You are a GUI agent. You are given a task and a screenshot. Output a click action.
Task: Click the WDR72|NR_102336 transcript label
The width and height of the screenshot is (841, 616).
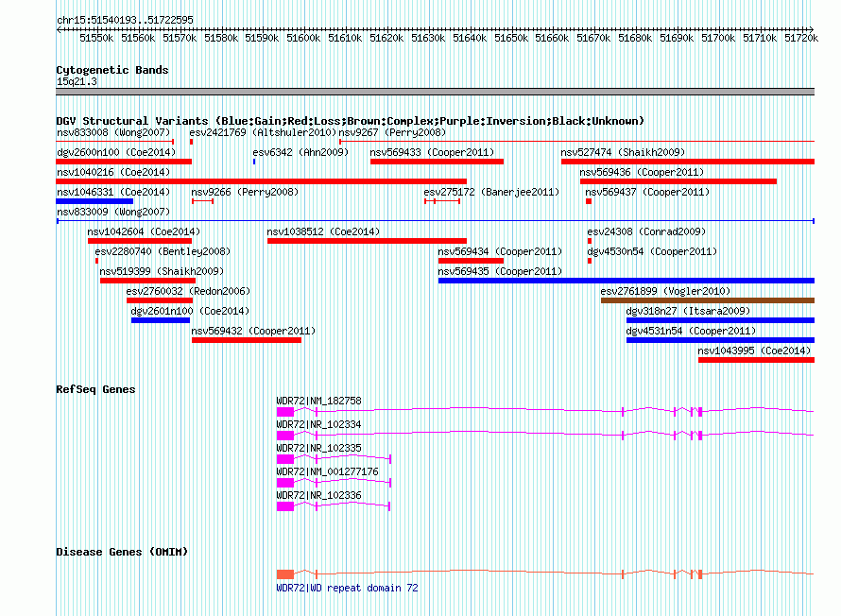[x=318, y=495]
